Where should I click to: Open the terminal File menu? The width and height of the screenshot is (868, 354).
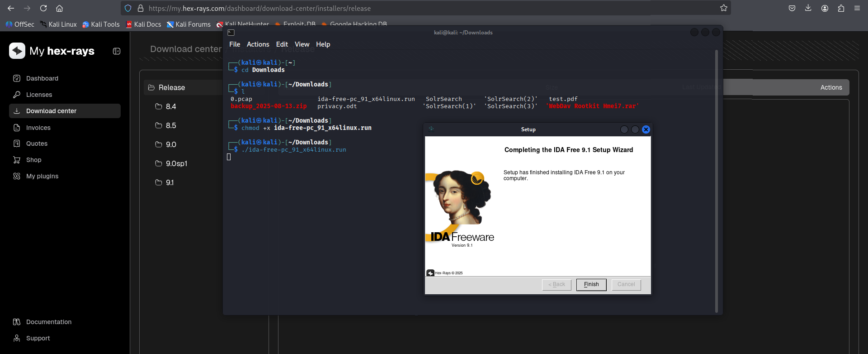pos(235,44)
